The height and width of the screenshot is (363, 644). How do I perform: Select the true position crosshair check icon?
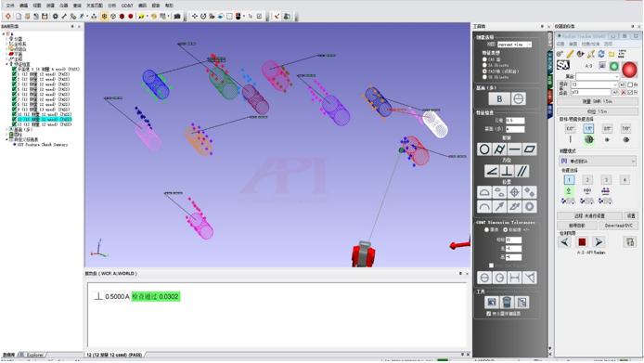pos(514,192)
